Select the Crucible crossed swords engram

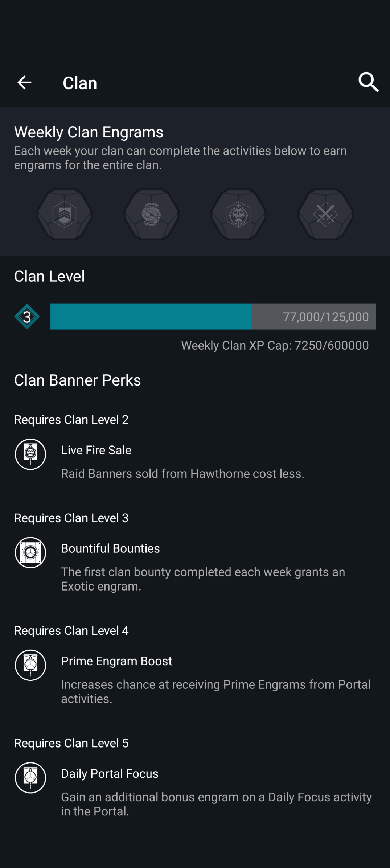click(325, 214)
